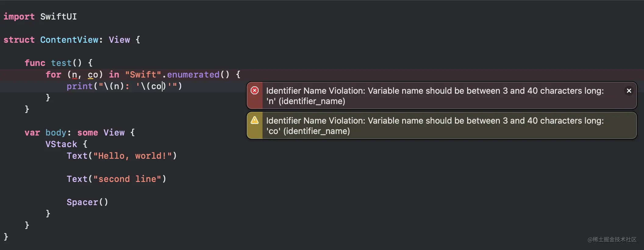Click the "Swift" string literal

point(143,75)
